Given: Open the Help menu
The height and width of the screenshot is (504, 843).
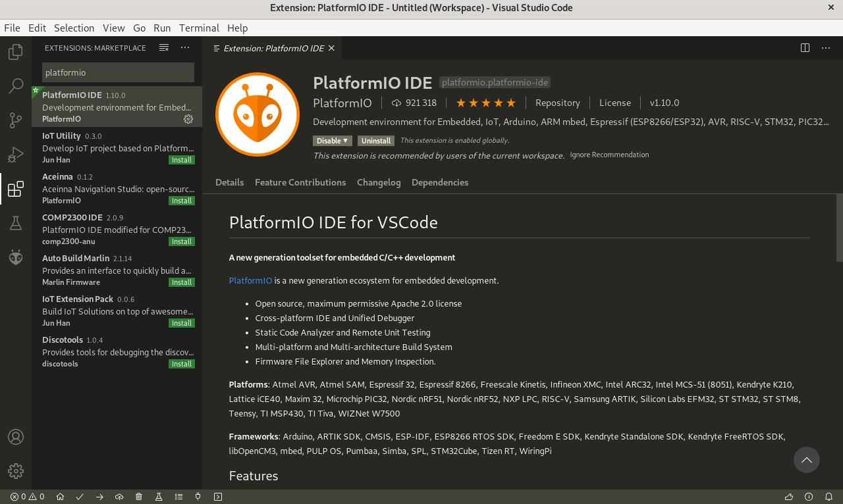Looking at the screenshot, I should pos(237,28).
